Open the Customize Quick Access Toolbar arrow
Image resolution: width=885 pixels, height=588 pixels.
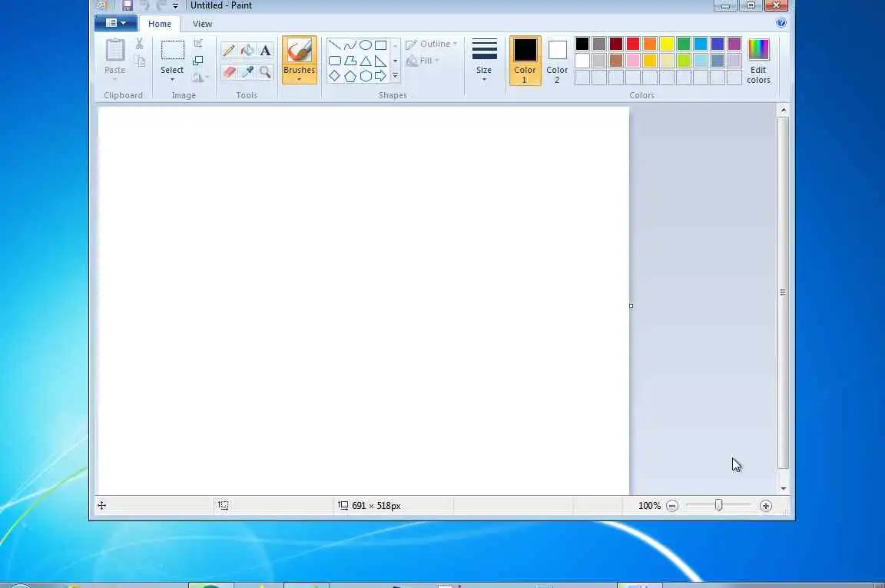click(175, 6)
